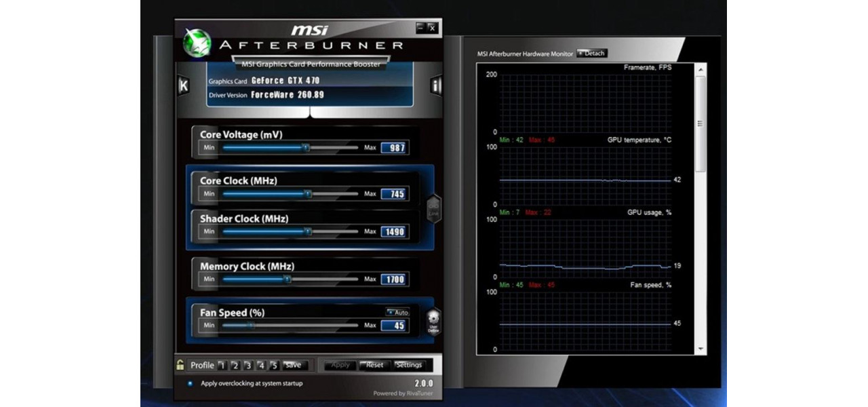Image resolution: width=868 pixels, height=407 pixels.
Task: Click the Memory Clock slider handle
Action: pos(288,279)
